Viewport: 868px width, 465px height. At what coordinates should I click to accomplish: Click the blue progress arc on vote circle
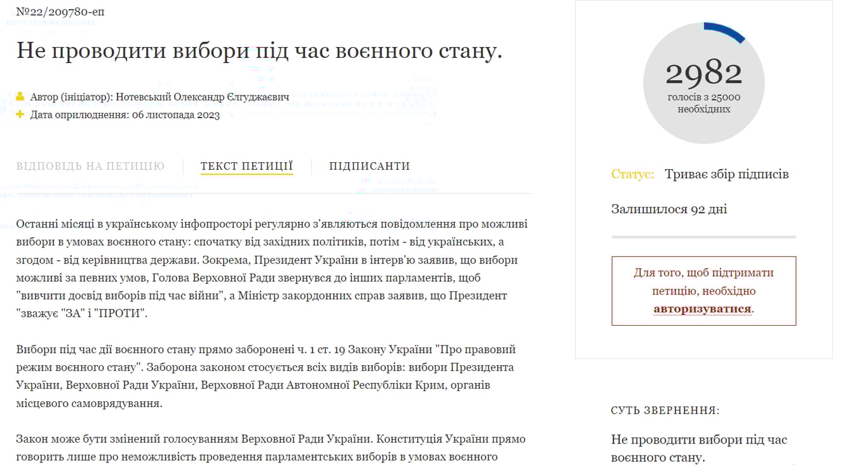point(726,31)
